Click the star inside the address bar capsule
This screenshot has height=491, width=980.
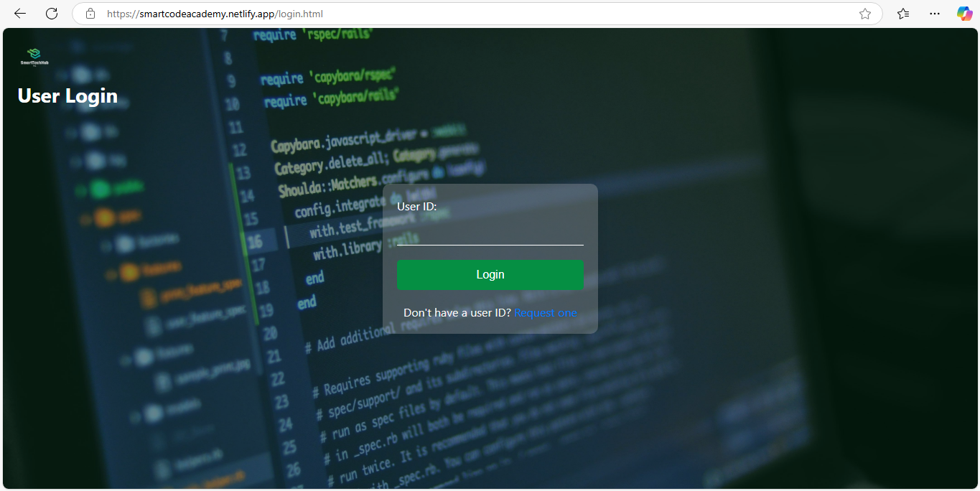click(x=864, y=14)
